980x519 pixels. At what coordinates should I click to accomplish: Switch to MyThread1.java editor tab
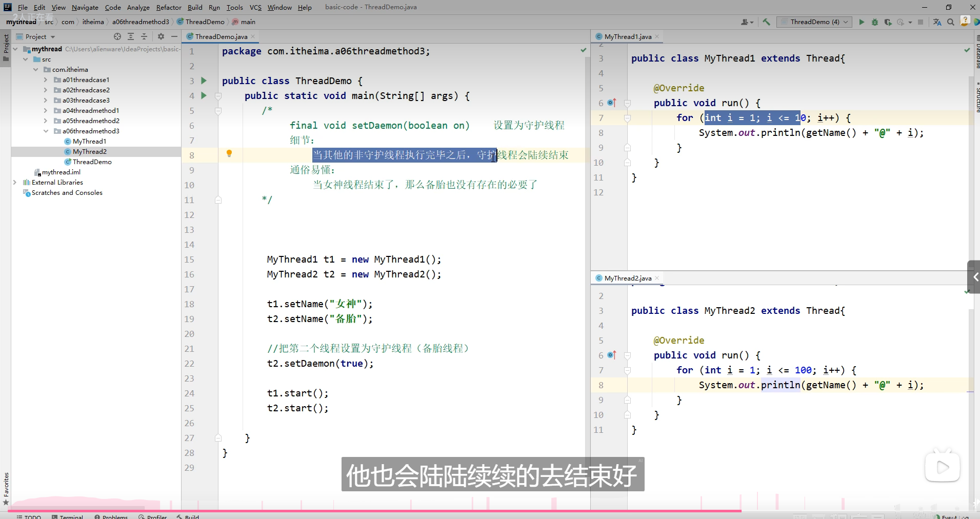pos(628,36)
